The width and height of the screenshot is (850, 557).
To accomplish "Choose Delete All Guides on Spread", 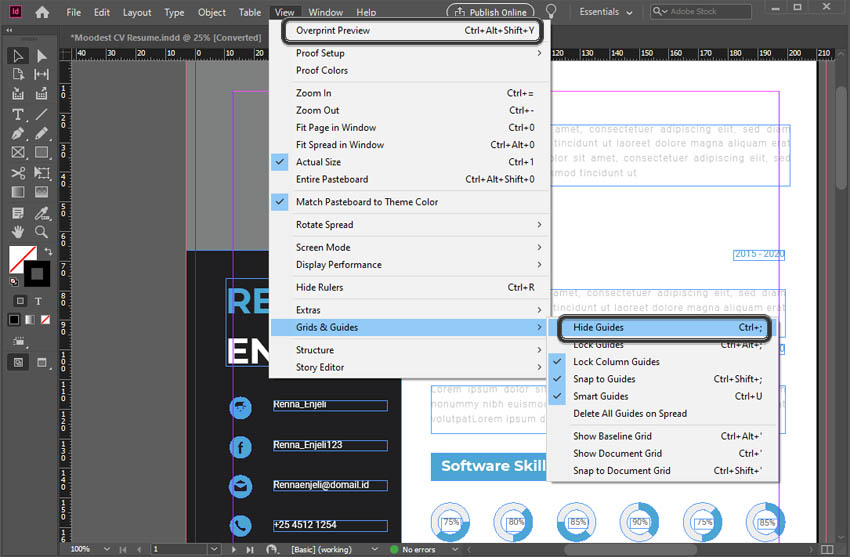I will click(x=662, y=414).
